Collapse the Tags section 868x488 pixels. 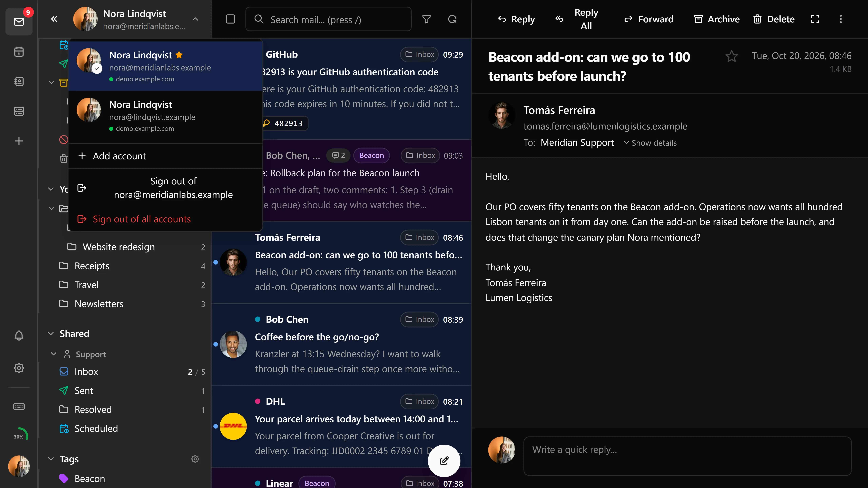coord(51,459)
